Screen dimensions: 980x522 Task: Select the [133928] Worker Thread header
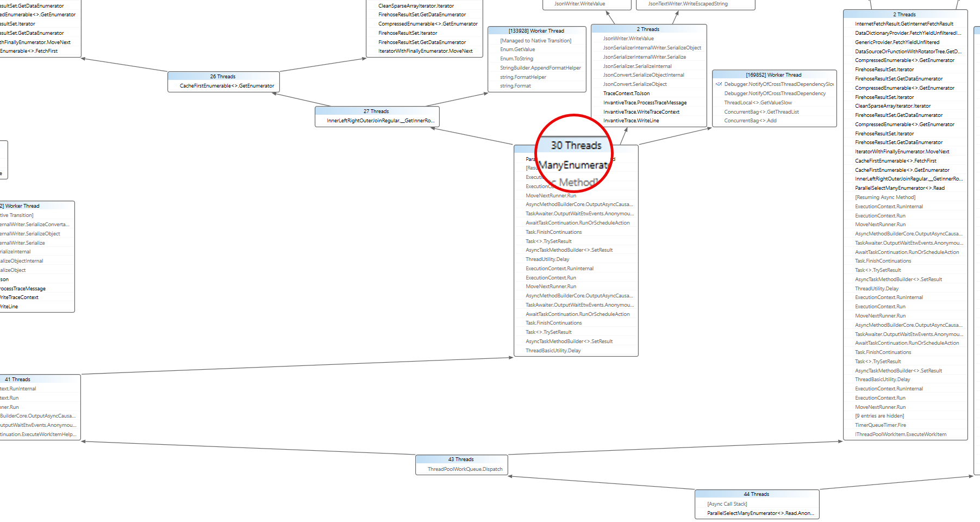tap(536, 31)
